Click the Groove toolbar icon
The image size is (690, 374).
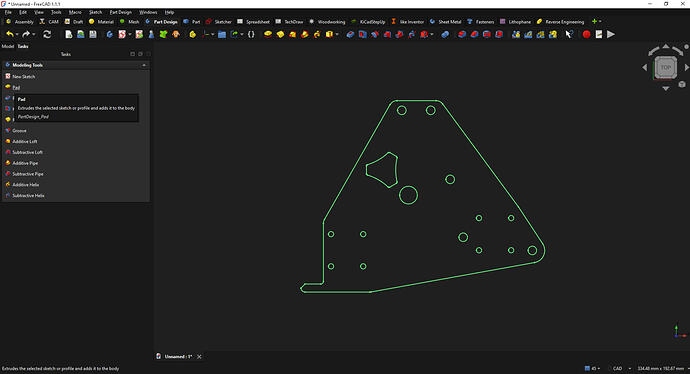click(374, 34)
